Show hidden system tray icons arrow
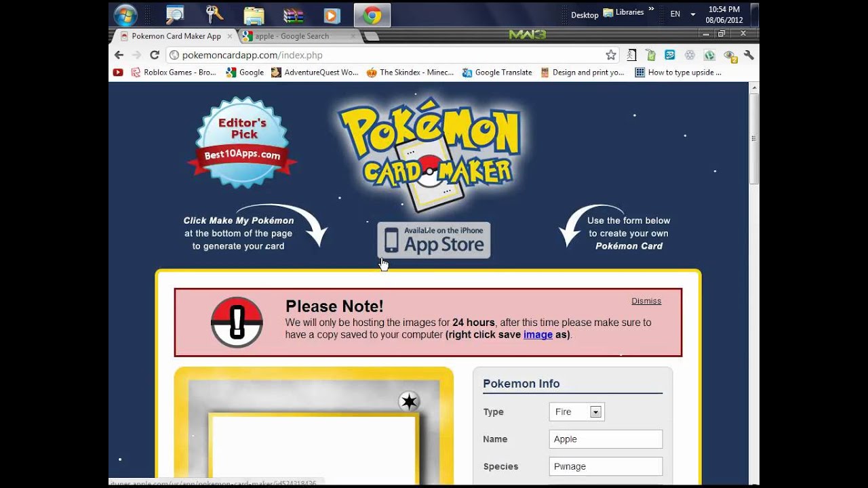The image size is (868, 488). pyautogui.click(x=692, y=14)
